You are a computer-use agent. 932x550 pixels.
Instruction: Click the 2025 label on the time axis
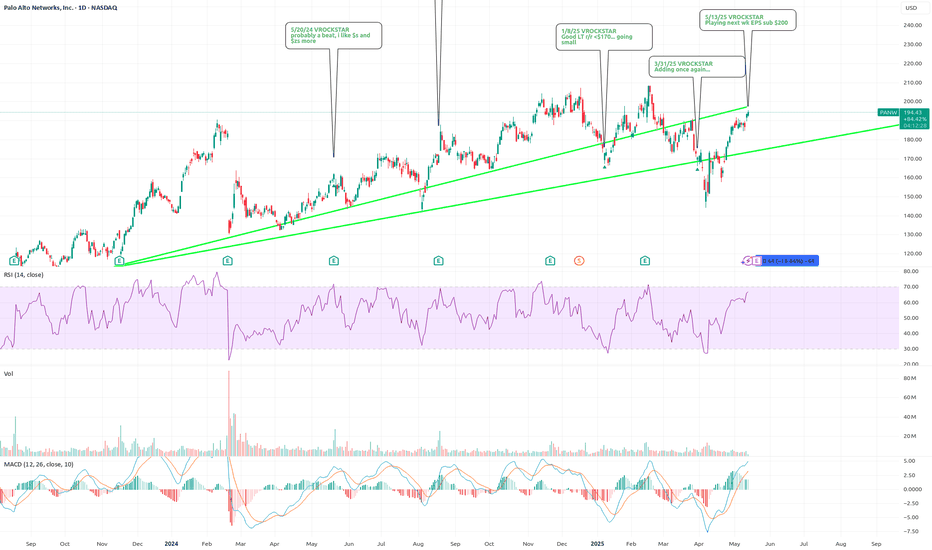597,544
